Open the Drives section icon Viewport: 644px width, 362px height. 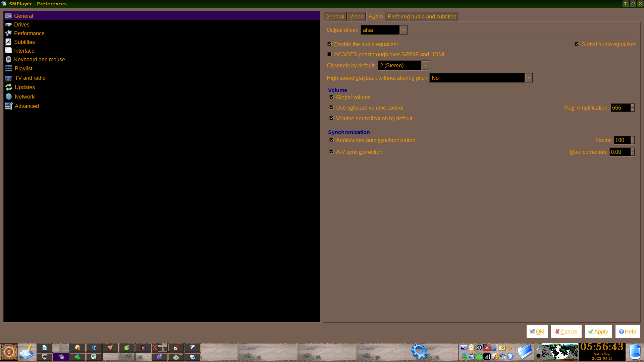(x=8, y=24)
